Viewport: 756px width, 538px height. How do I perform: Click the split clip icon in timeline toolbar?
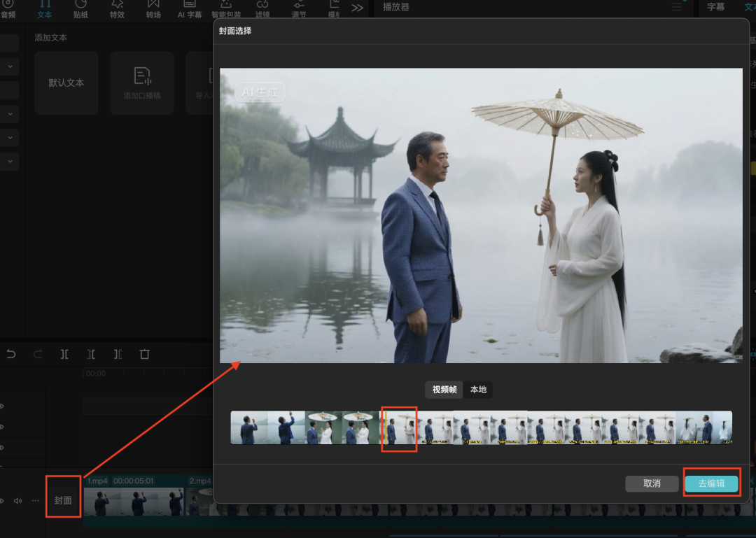(x=64, y=354)
